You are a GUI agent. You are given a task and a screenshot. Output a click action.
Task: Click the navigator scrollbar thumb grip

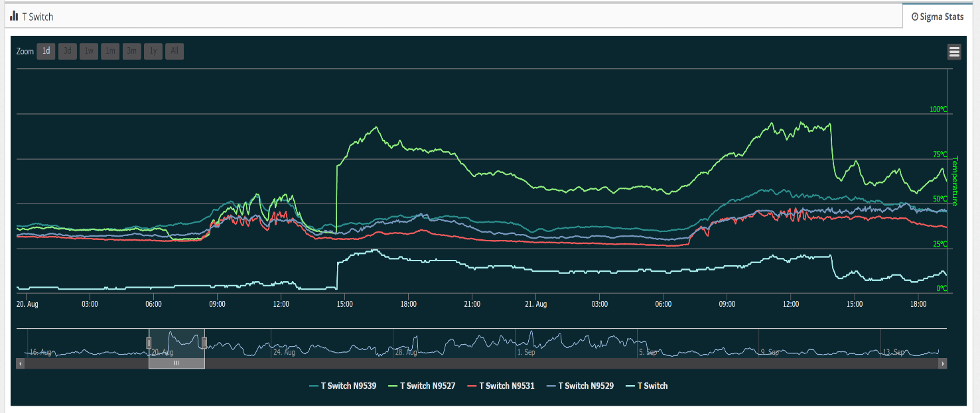coord(176,363)
